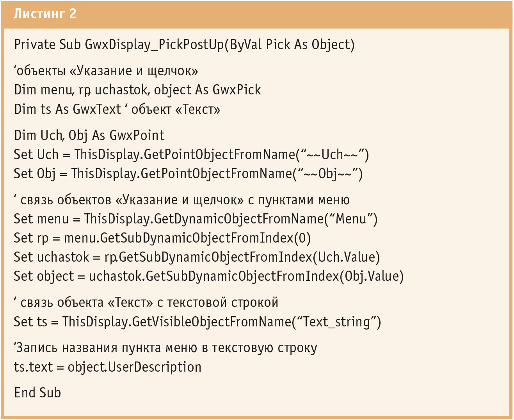
Task: Click the 'ByVal Pick As Object' parameter text
Action: [290, 45]
